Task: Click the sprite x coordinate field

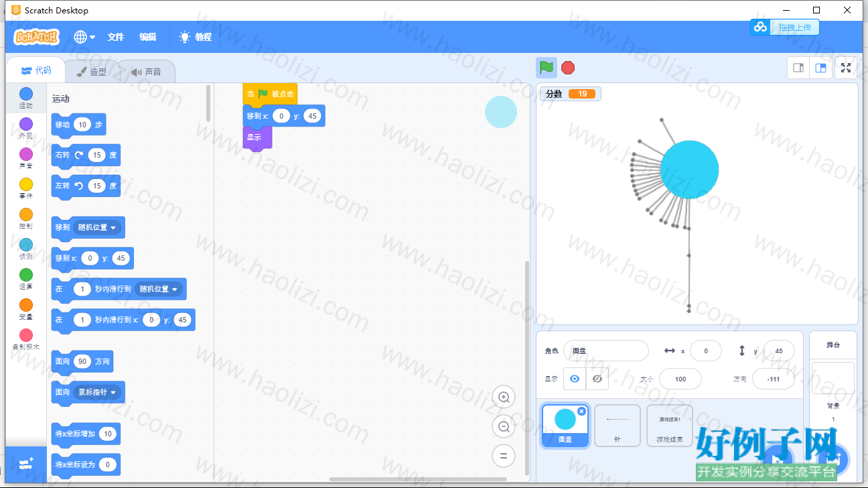Action: tap(706, 351)
